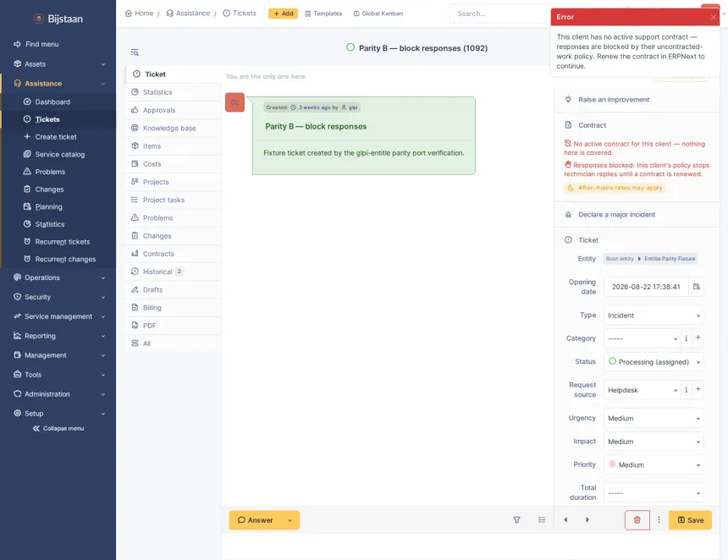
Task: Open the vertical three-dot actions menu
Action: pyautogui.click(x=659, y=520)
